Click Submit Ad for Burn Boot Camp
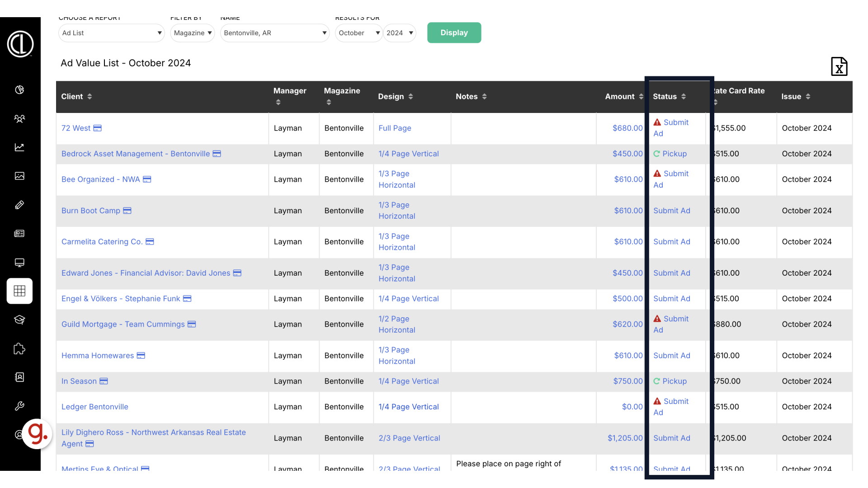Image resolution: width=868 pixels, height=488 pixels. 672,211
